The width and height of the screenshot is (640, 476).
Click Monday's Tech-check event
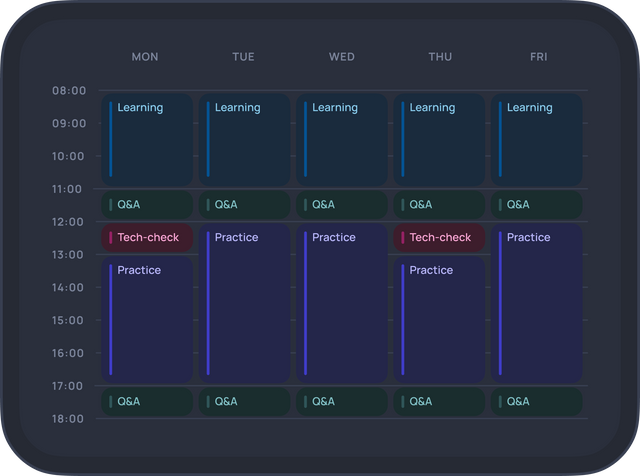146,238
